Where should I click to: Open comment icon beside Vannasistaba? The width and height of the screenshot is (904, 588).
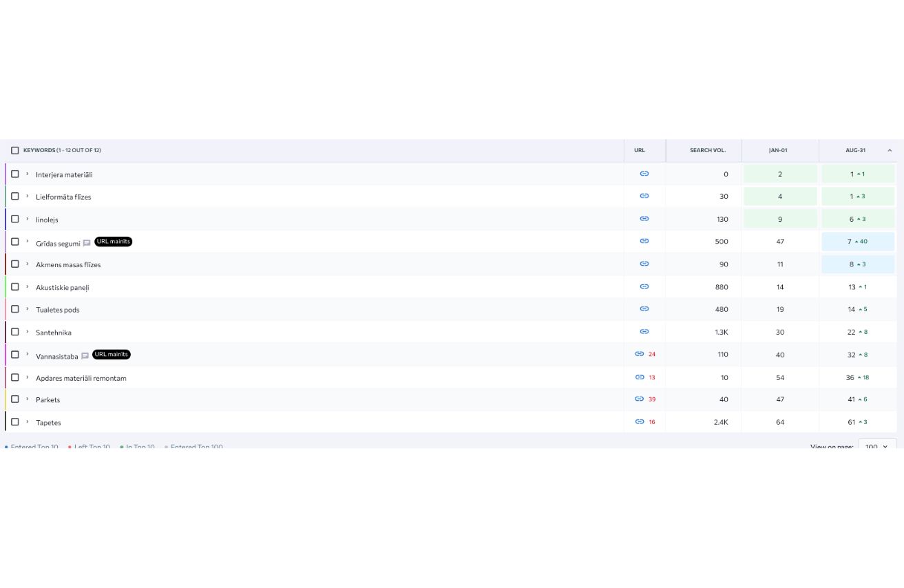(x=85, y=356)
